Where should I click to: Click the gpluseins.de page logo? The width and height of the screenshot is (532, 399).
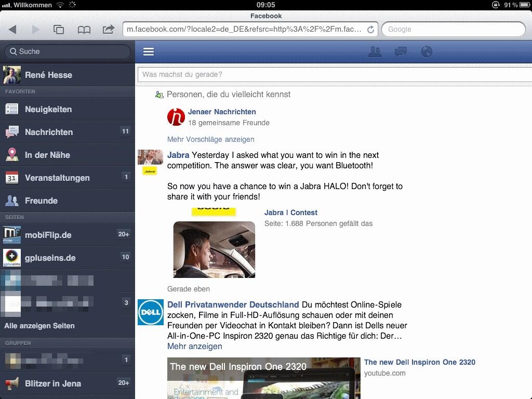[x=12, y=258]
